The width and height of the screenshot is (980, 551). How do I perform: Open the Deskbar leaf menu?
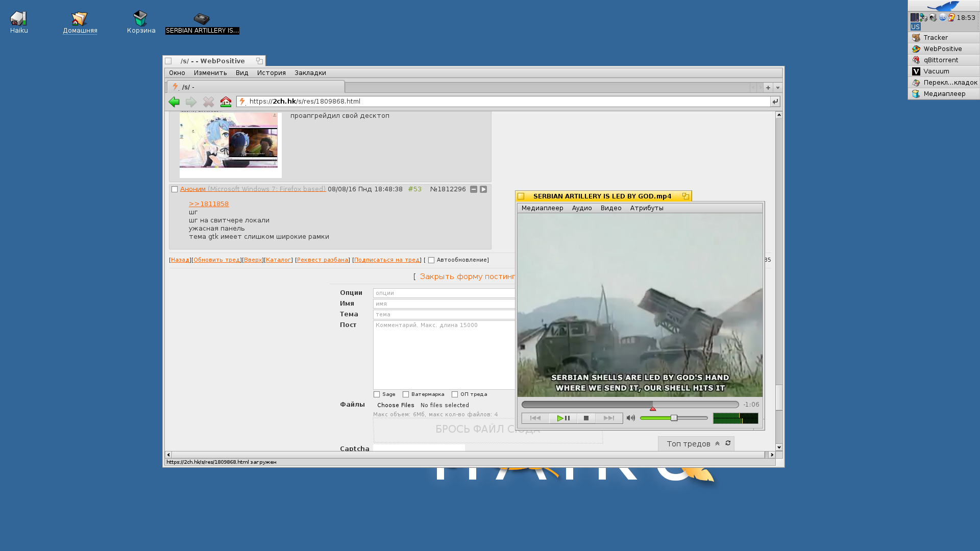(943, 6)
